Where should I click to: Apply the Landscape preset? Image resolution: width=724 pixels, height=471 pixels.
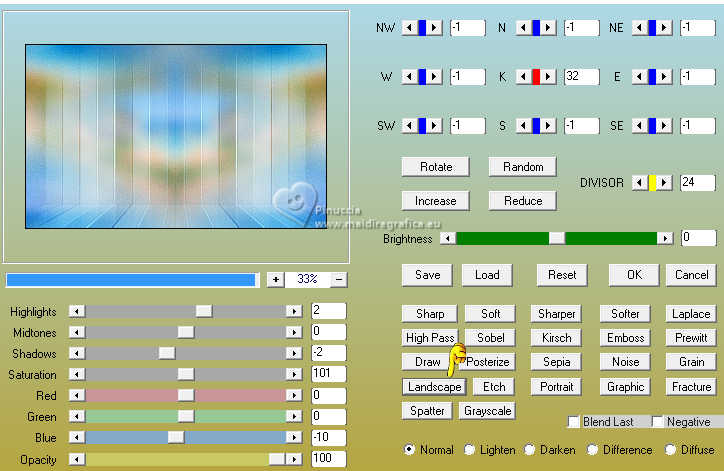tap(434, 387)
